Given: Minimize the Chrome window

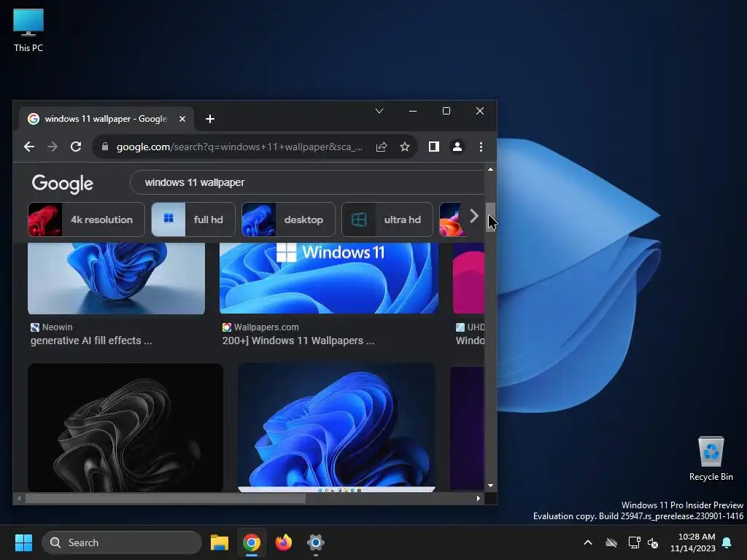Looking at the screenshot, I should click(413, 111).
